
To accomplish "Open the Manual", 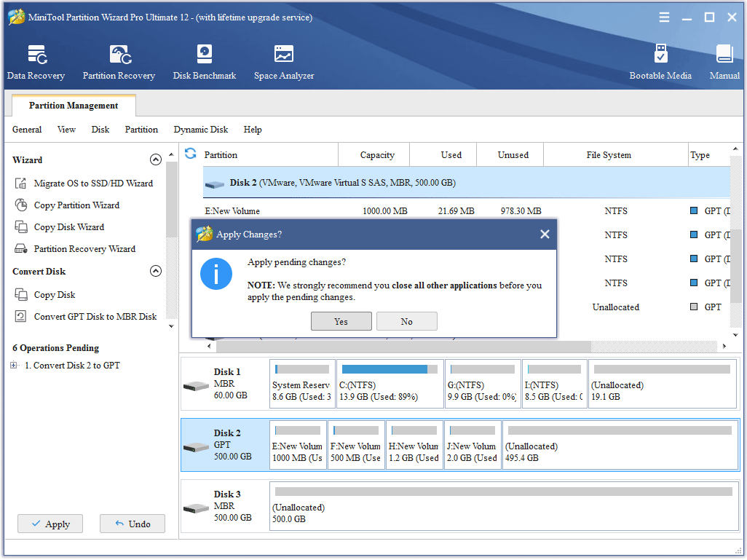I will [x=724, y=61].
